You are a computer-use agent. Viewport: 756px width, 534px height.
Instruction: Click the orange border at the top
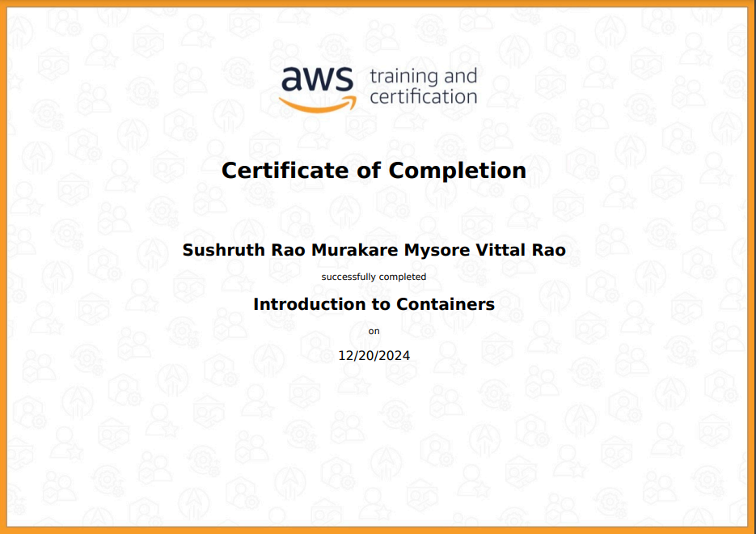[x=378, y=5]
